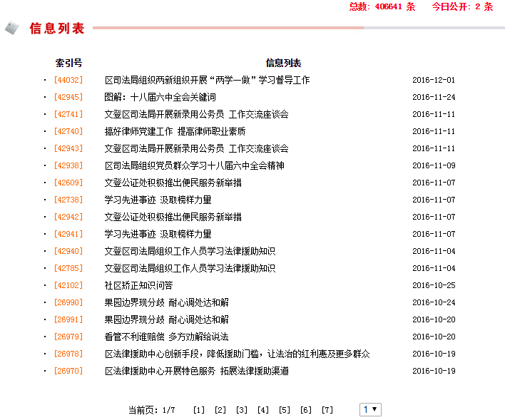Open index number [44032] link
The image size is (505, 420).
click(x=68, y=80)
